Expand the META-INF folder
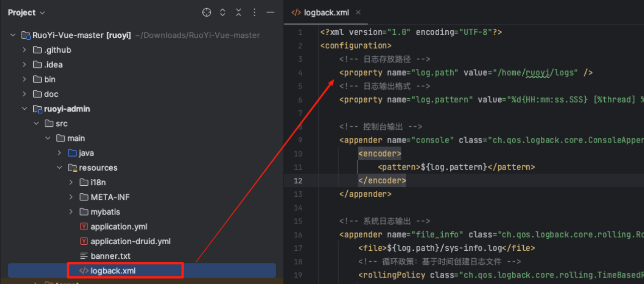Screen dimensions: 644x284 71,197
